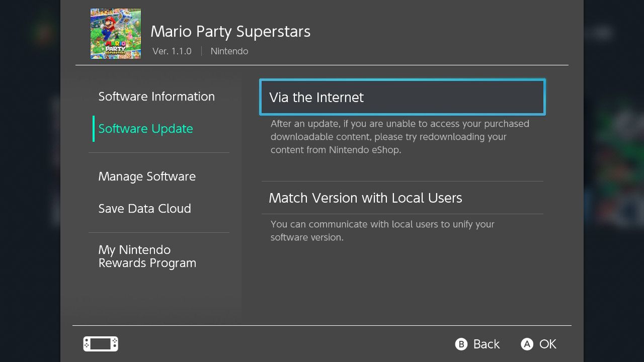
Task: Click the OK label next to A
Action: (x=548, y=344)
